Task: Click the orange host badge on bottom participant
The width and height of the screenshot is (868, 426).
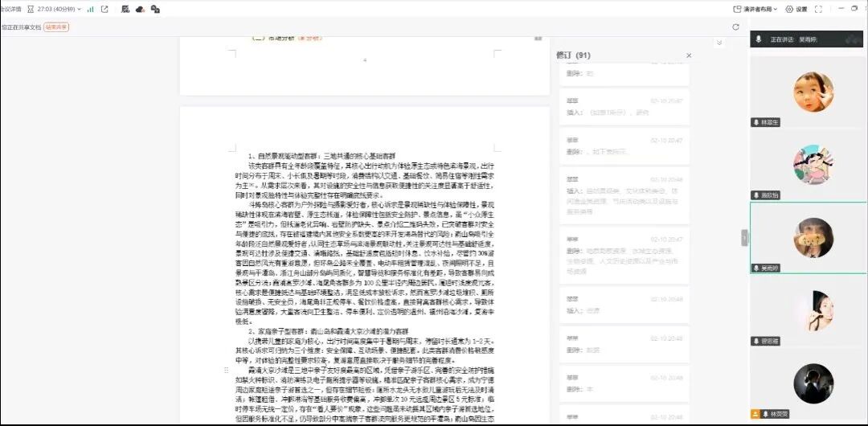Action: tap(755, 414)
